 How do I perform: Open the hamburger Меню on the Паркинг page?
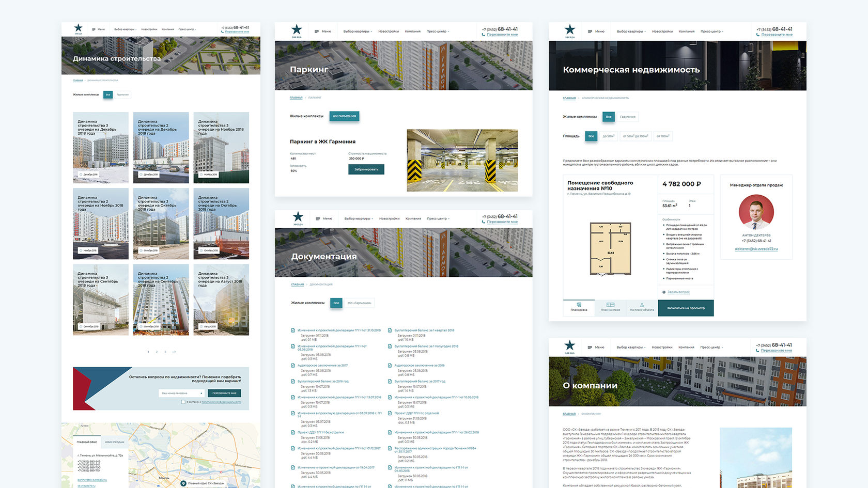(322, 32)
